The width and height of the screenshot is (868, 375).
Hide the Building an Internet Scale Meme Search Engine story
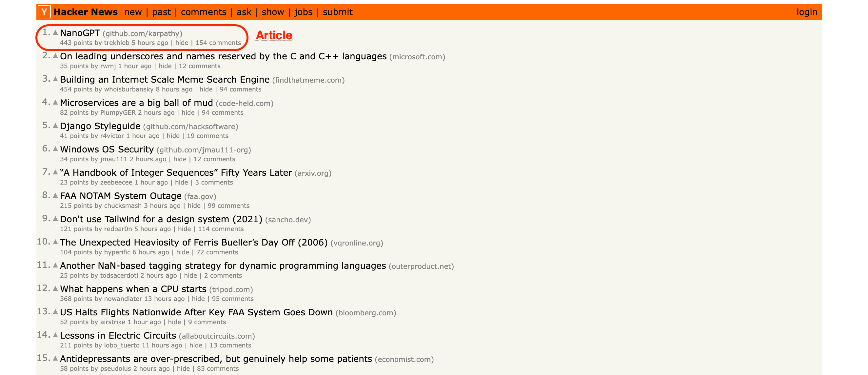pyautogui.click(x=206, y=89)
